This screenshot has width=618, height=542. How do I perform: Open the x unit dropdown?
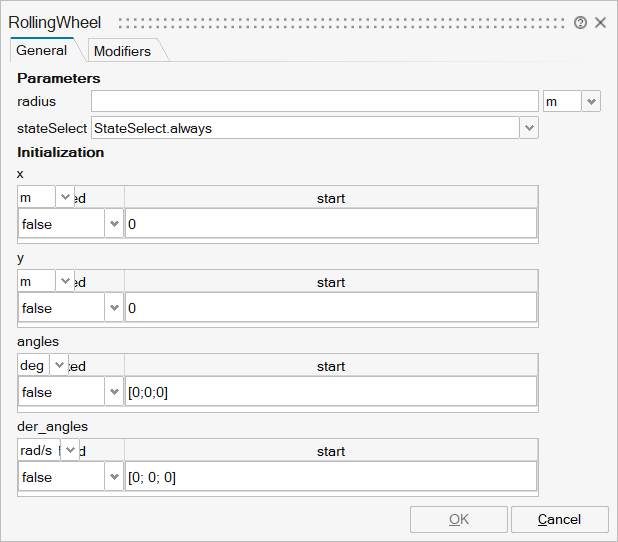tap(66, 197)
